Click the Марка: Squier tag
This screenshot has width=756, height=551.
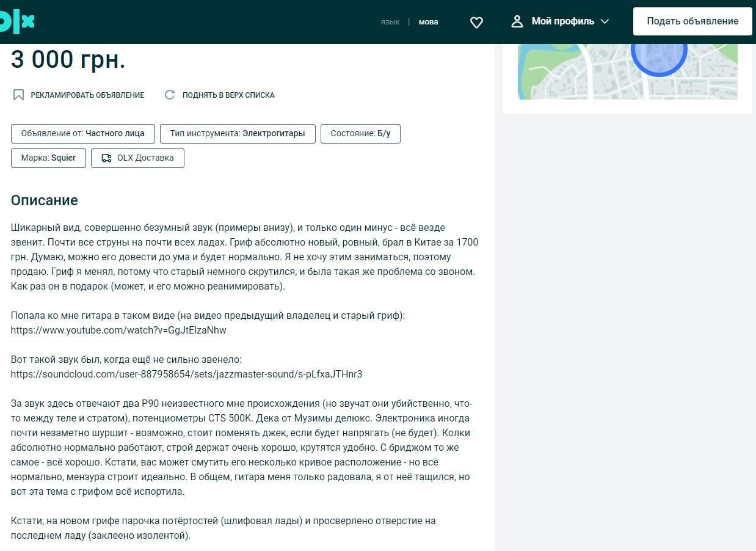click(x=48, y=158)
